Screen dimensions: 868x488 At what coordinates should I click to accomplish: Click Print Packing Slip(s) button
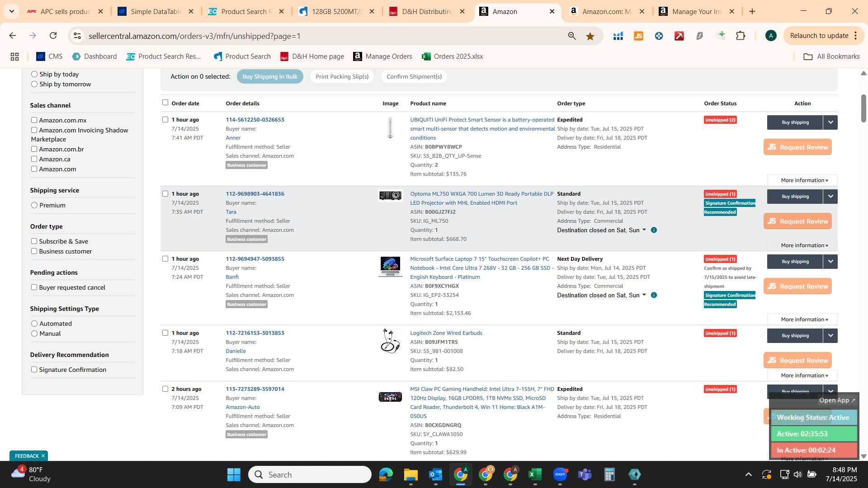[x=342, y=76]
